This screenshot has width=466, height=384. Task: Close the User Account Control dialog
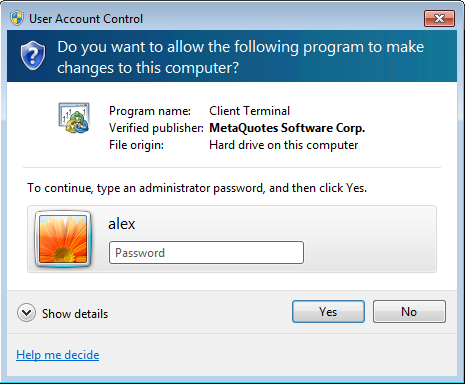439,18
